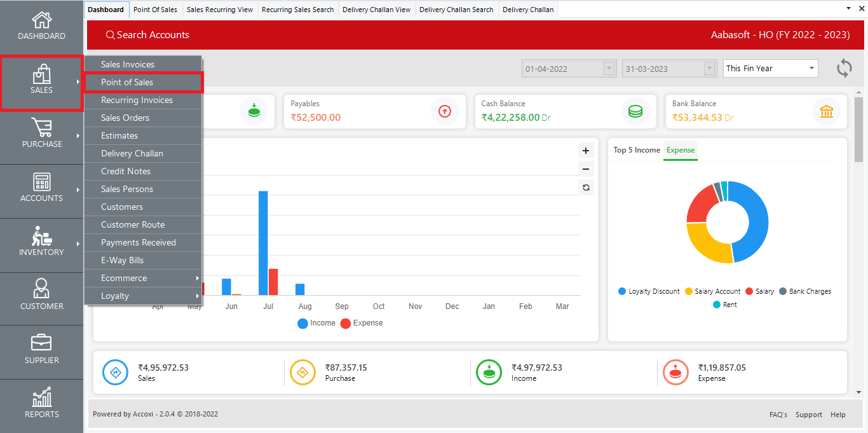Switch to the Delivery Challan tab

coord(528,10)
